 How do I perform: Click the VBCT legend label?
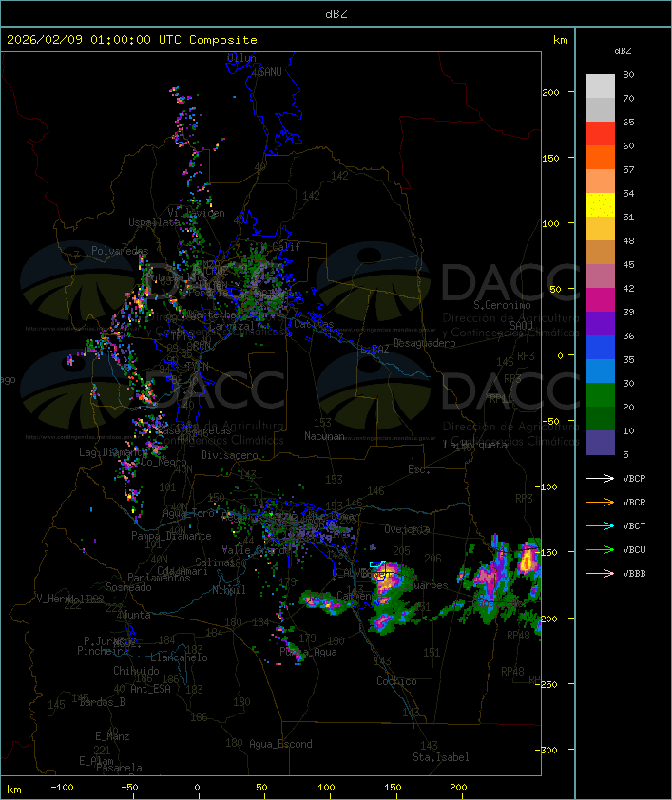(634, 525)
